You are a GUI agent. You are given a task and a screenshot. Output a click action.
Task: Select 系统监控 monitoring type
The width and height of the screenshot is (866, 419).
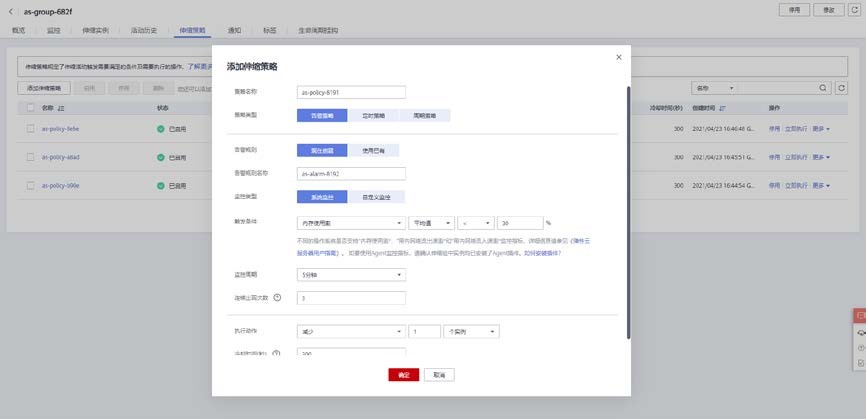pos(322,197)
